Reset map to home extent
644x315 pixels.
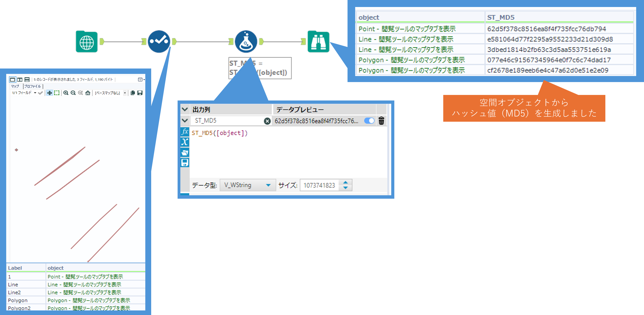(x=88, y=93)
